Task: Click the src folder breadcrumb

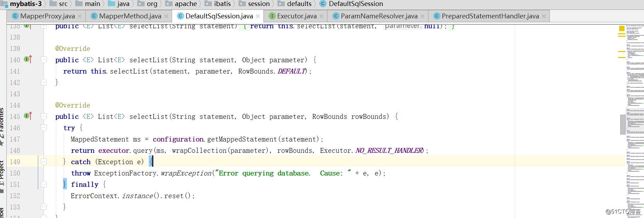Action: pyautogui.click(x=58, y=4)
